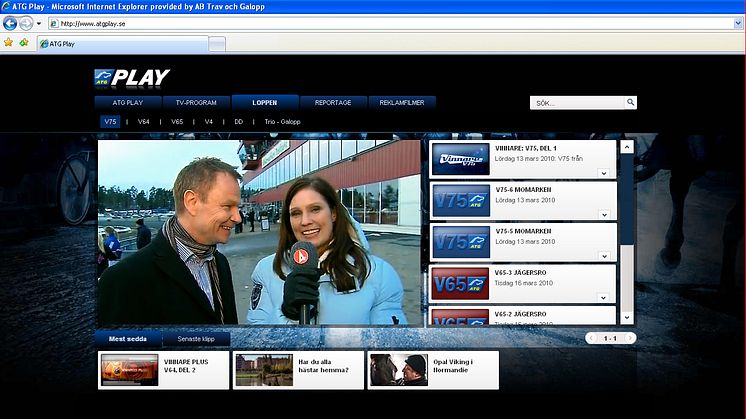Click the Opal Viking i Normandie text

point(453,366)
